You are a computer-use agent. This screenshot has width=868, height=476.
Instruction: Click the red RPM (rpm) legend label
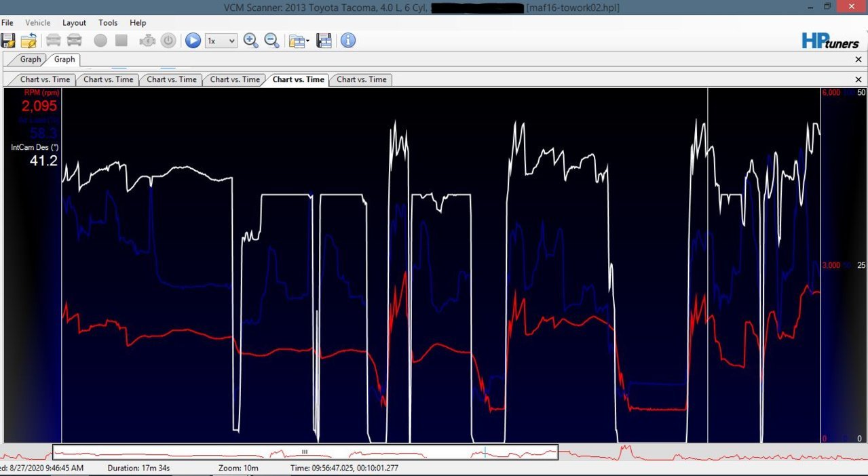click(x=41, y=92)
